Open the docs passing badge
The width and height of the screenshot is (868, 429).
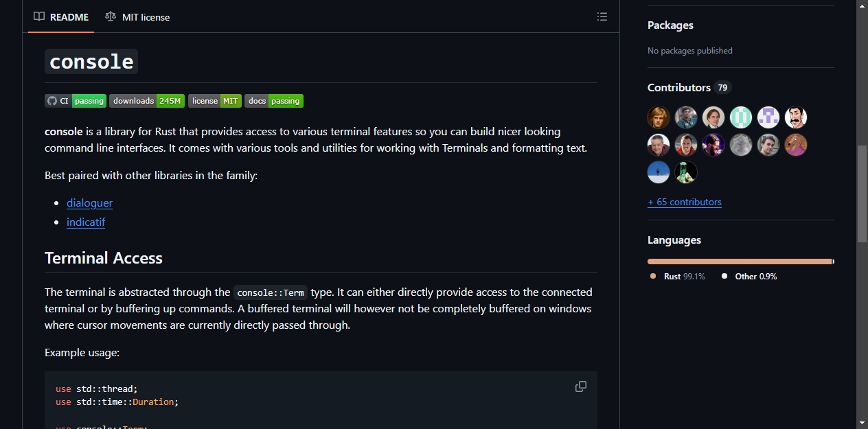tap(274, 101)
